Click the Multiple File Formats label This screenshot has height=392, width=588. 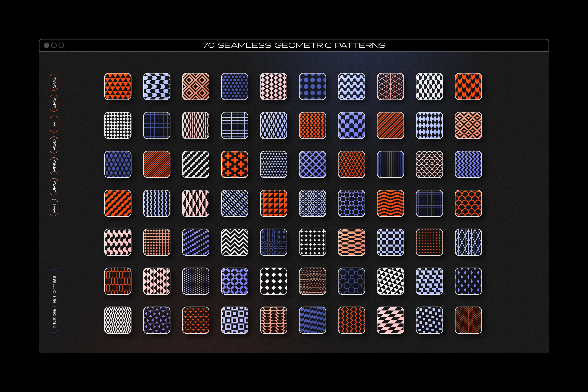click(x=54, y=301)
